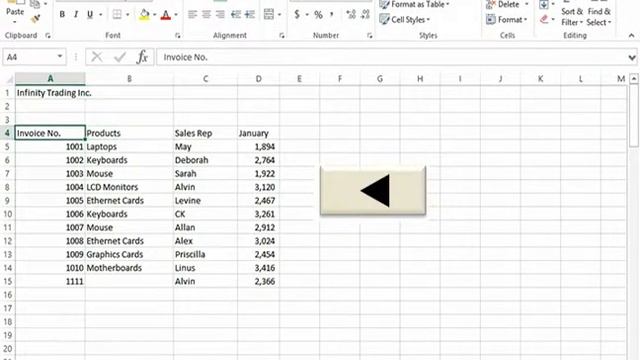Image resolution: width=640 pixels, height=360 pixels.
Task: Click the vertical scrollbar up arrow
Action: click(x=633, y=78)
